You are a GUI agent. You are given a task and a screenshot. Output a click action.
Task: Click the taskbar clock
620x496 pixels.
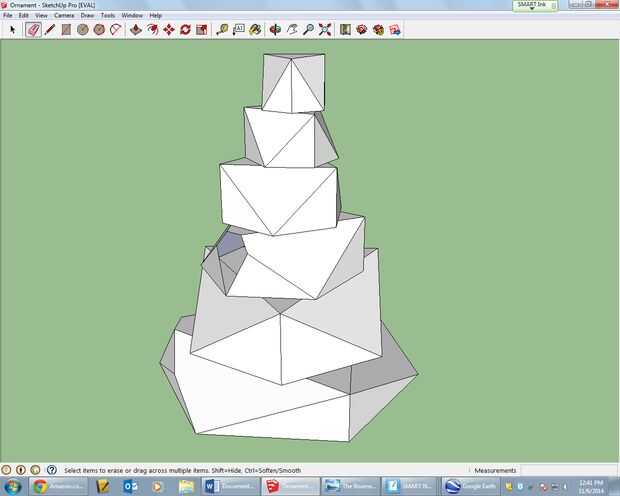(x=592, y=487)
